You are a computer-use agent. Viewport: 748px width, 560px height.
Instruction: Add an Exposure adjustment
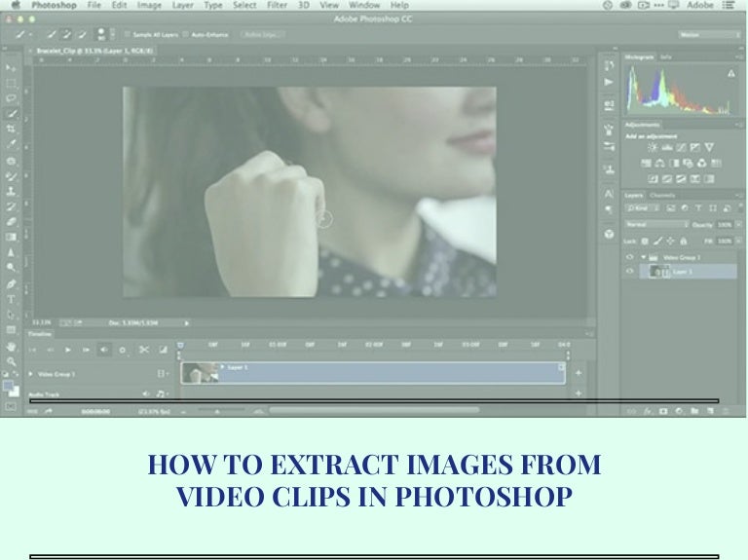(x=695, y=147)
